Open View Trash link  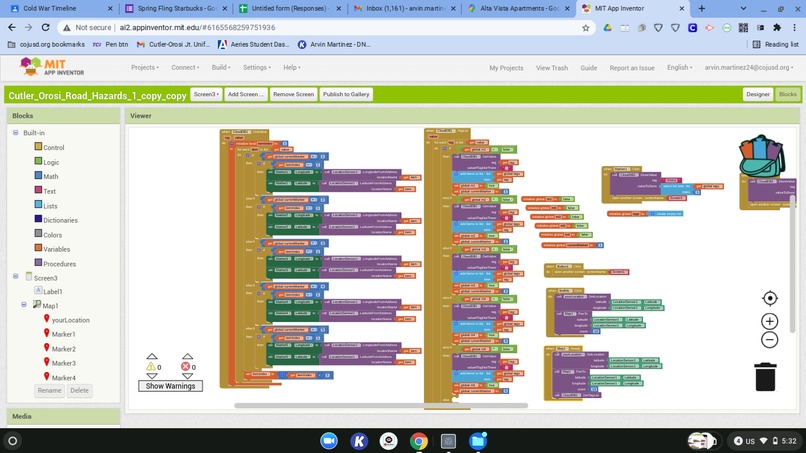click(552, 68)
